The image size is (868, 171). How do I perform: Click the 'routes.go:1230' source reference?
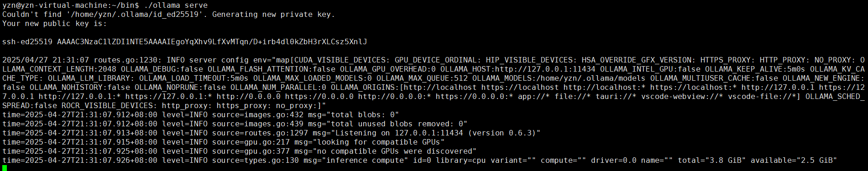(125, 60)
